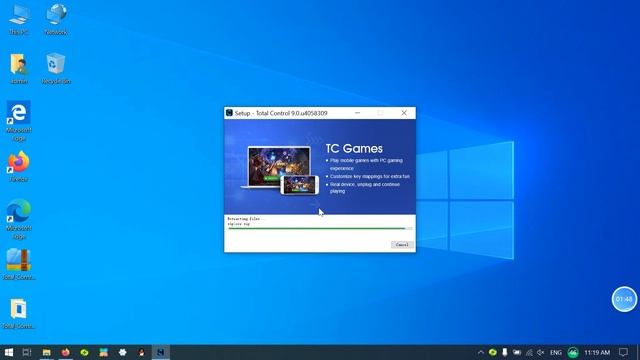Viewport: 640px width, 360px height.
Task: Open the notification action center icon
Action: coord(623,352)
